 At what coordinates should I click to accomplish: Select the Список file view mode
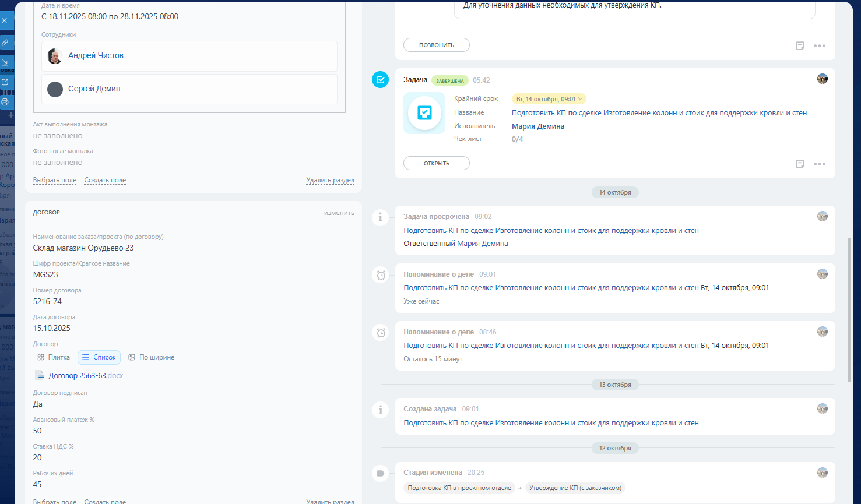[99, 357]
